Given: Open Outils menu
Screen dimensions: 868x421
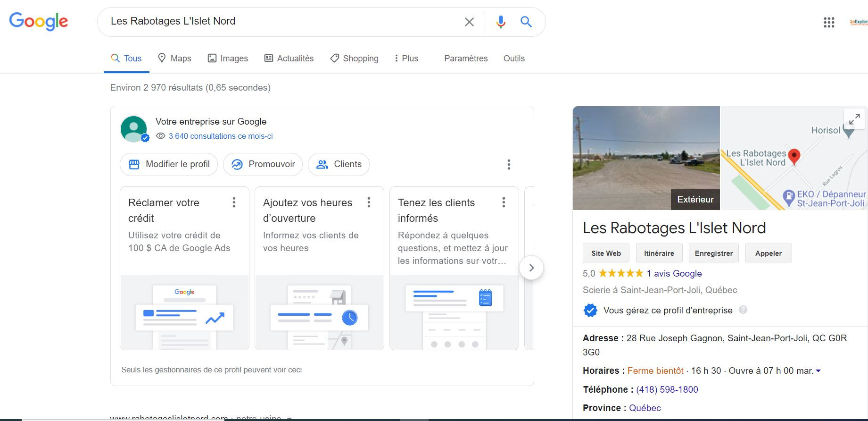Looking at the screenshot, I should tap(514, 59).
